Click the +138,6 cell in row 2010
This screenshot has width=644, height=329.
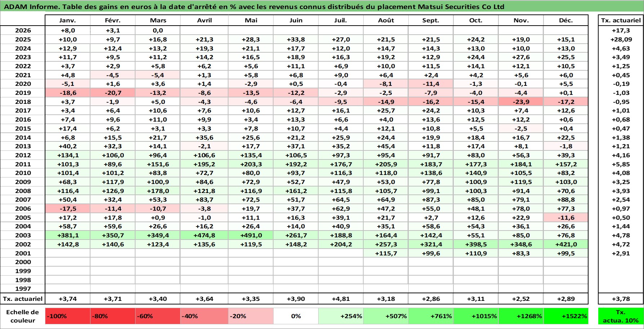point(431,173)
